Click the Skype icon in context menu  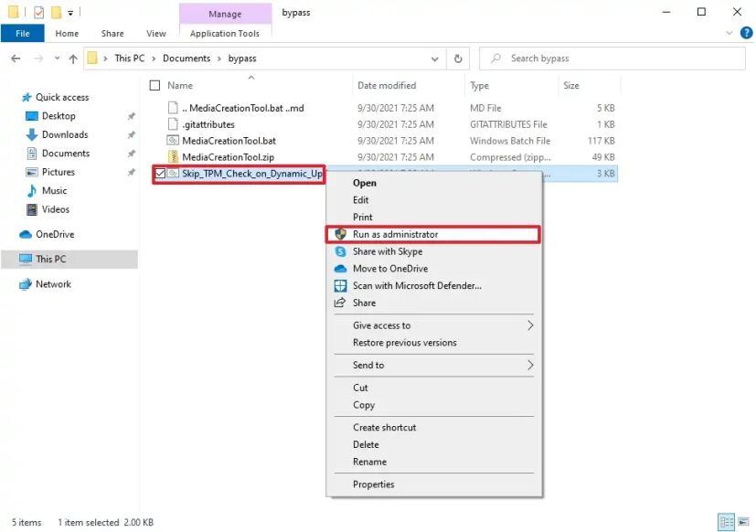coord(340,251)
